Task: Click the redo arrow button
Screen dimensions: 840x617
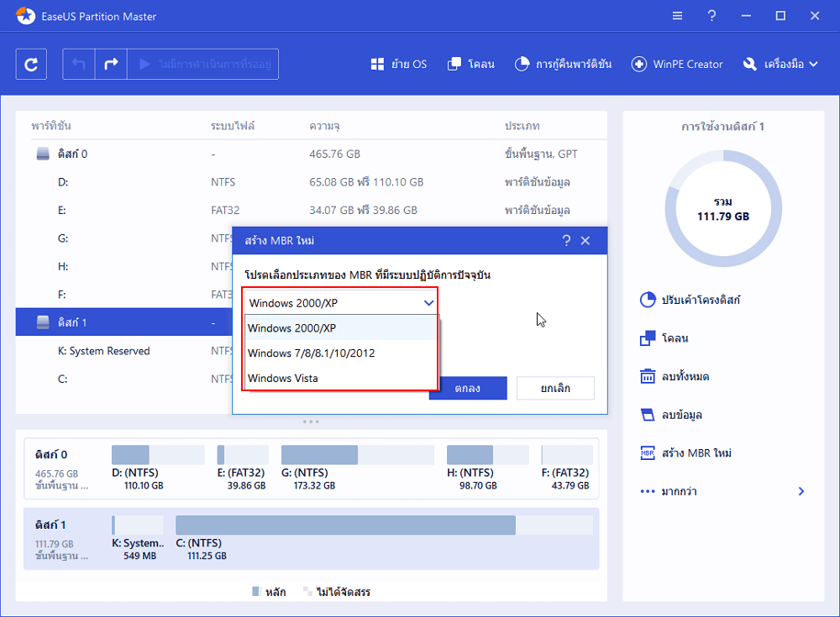Action: point(111,65)
